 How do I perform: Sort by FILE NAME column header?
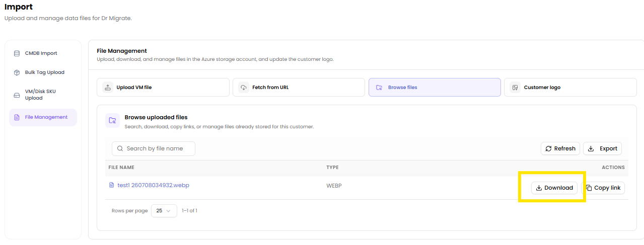click(x=121, y=168)
